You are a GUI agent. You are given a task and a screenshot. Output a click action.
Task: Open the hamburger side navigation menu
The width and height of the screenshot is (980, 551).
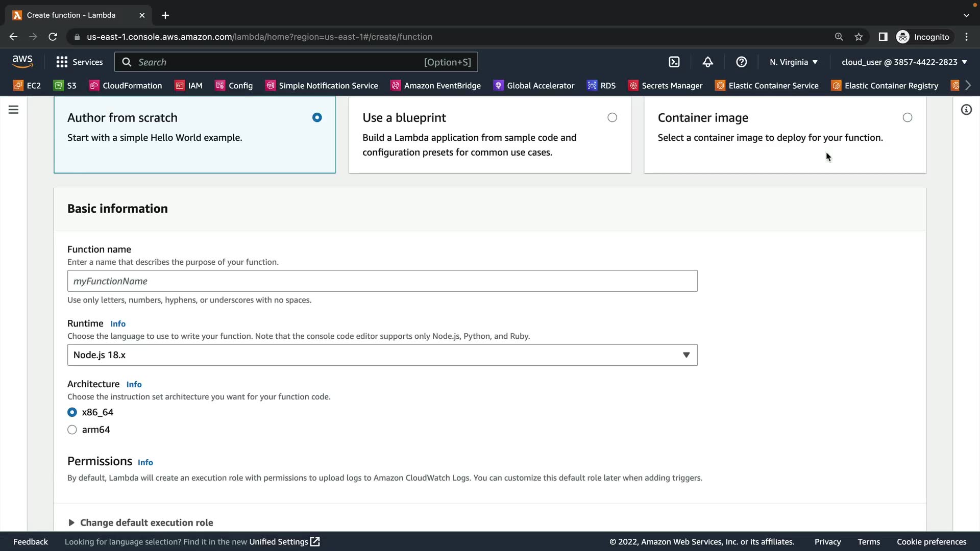point(14,110)
